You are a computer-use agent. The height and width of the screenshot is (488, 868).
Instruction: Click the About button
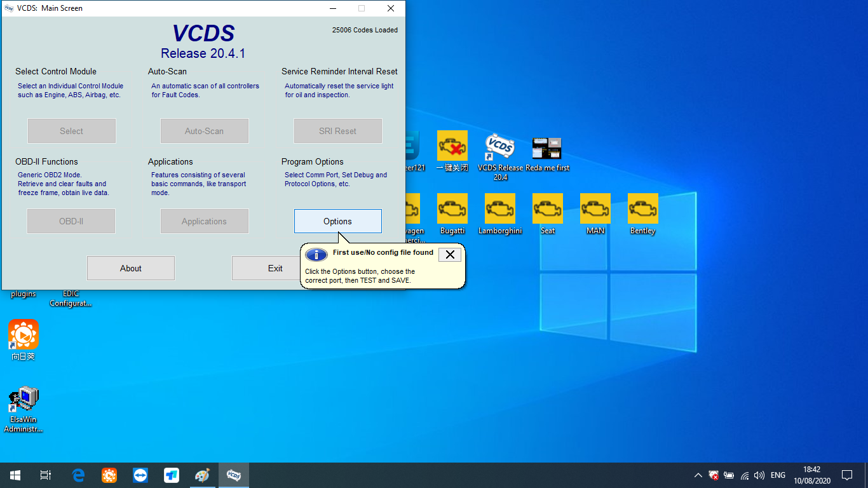(x=131, y=268)
